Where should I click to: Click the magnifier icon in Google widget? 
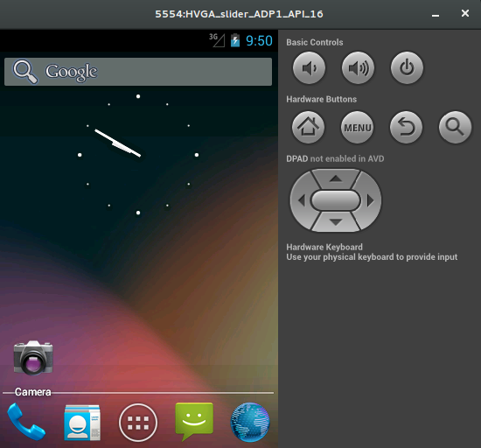pos(25,72)
